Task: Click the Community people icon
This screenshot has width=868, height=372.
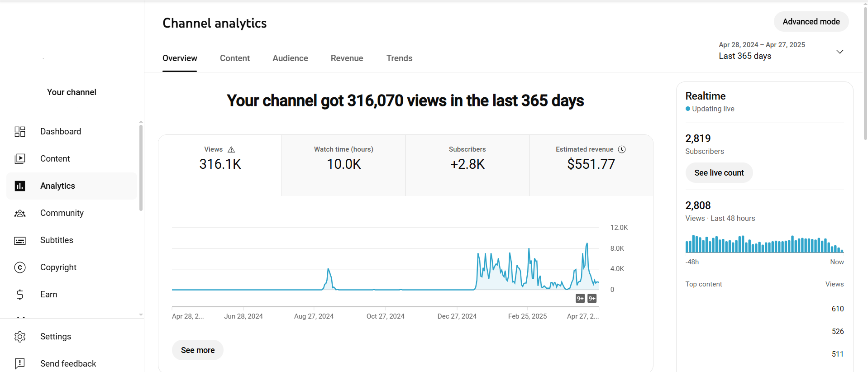Action: 20,213
